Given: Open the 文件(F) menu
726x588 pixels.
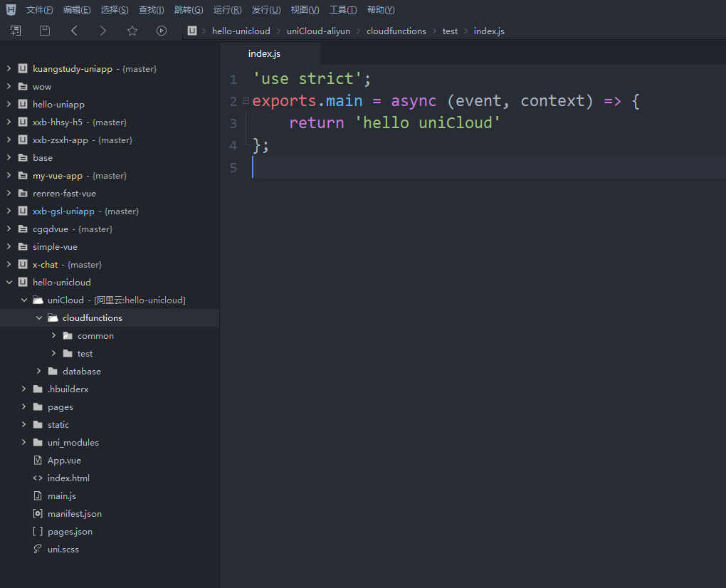Looking at the screenshot, I should 39,10.
